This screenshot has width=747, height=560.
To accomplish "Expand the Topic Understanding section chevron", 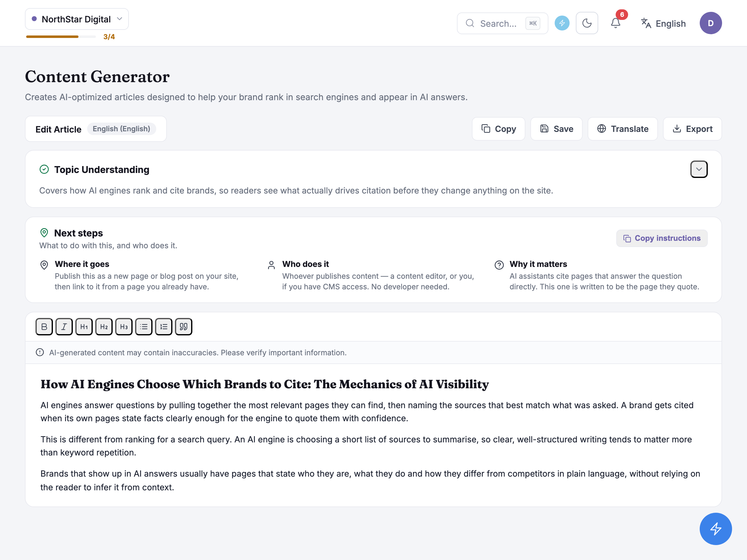I will click(699, 169).
